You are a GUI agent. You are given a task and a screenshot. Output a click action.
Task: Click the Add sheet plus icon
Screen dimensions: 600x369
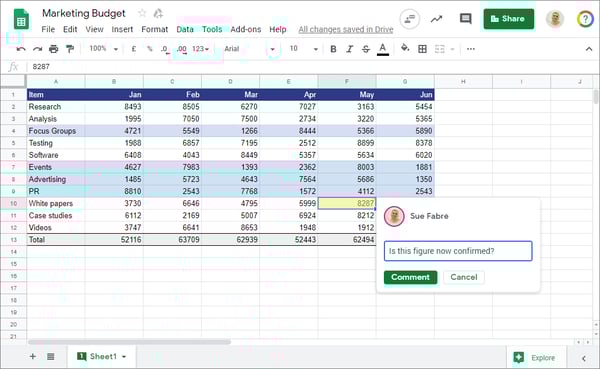coord(33,357)
